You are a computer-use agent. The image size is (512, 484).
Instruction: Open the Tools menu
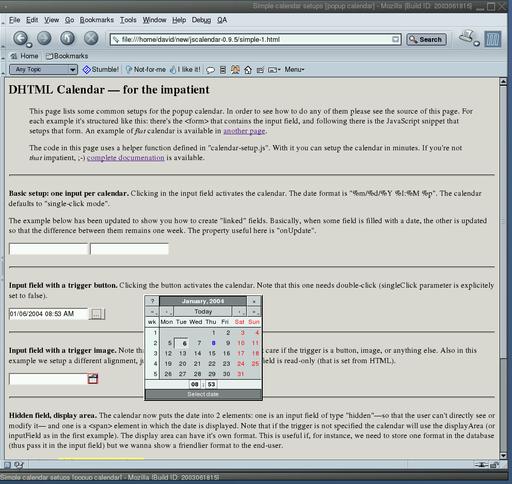click(128, 20)
